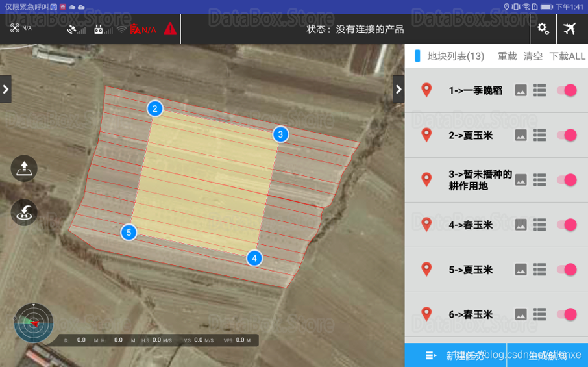The width and height of the screenshot is (588, 367).
Task: Open image icon for 4->春玉米 row
Action: tap(521, 224)
